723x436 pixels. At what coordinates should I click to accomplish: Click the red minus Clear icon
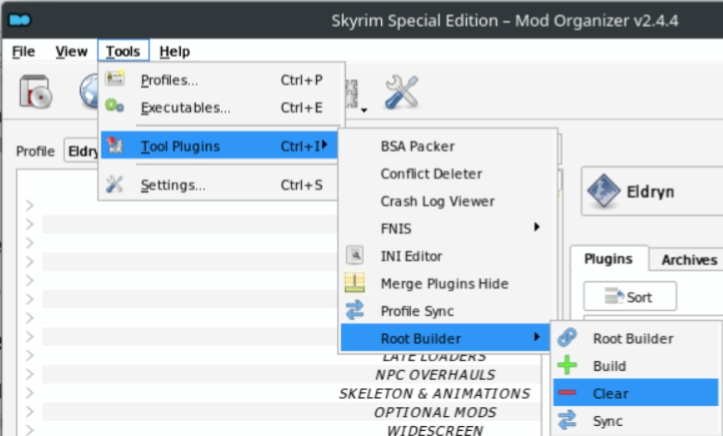(567, 393)
